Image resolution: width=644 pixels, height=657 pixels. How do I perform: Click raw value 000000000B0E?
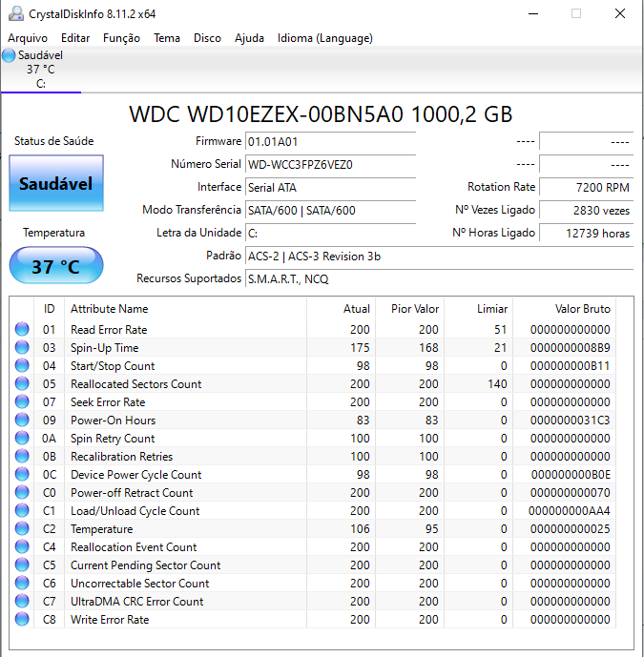coord(571,474)
